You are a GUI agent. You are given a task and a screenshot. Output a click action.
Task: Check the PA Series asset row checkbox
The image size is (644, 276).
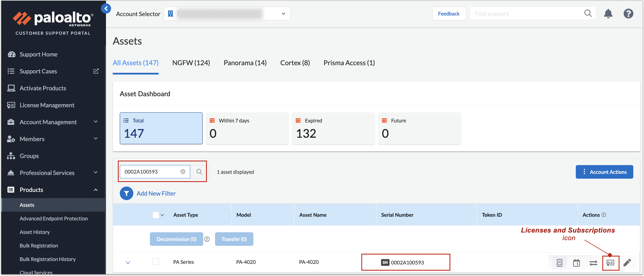(156, 262)
